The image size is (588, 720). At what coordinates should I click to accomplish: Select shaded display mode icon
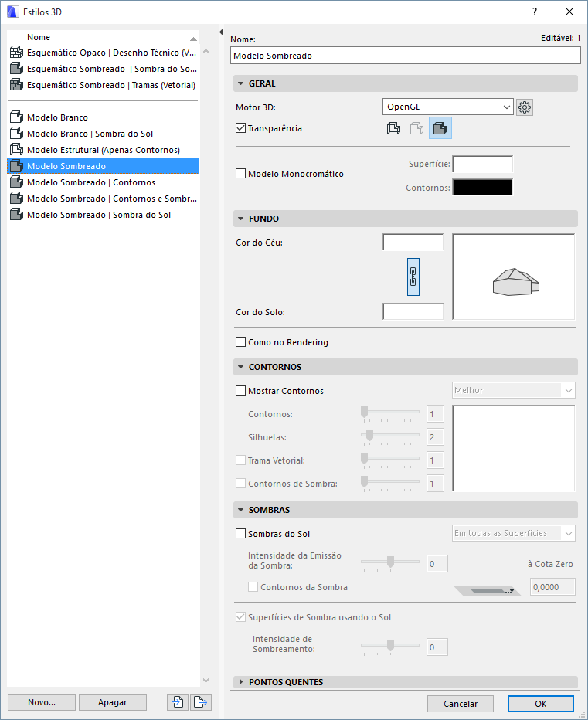point(440,128)
